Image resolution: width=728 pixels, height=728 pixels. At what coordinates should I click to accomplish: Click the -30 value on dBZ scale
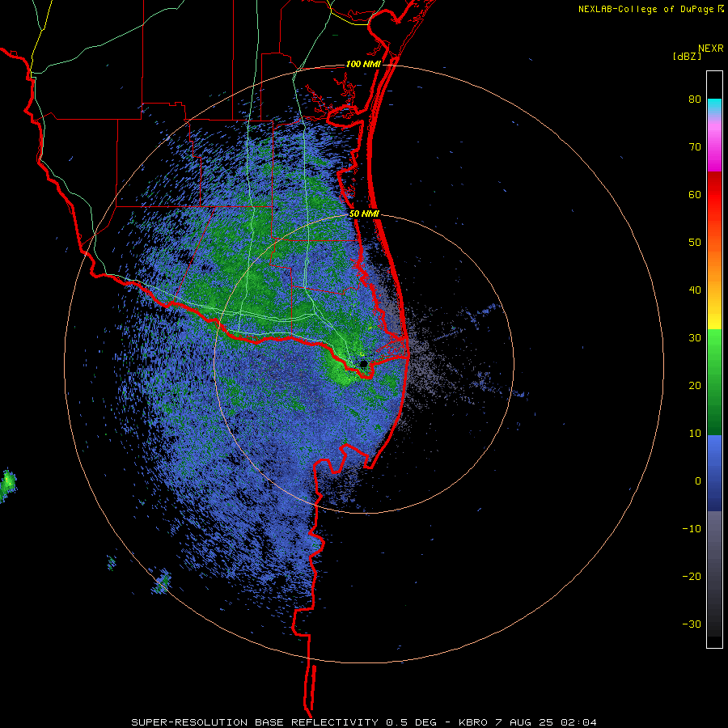[x=692, y=624]
